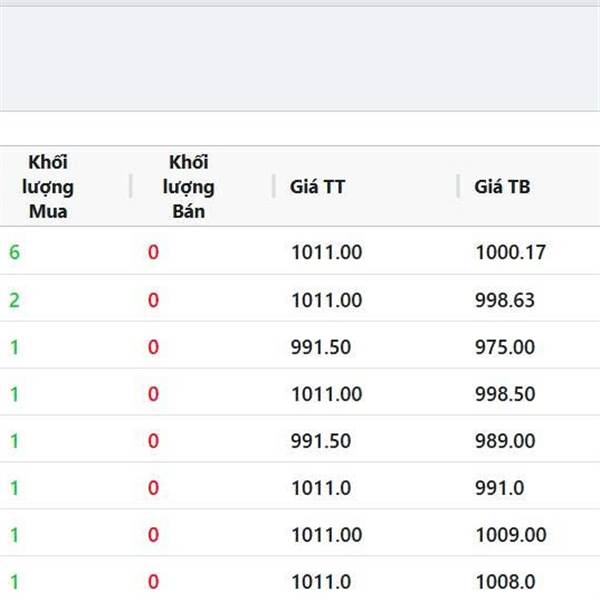600x600 pixels.
Task: Select the green buy volume cell showing 6
Action: pos(15,252)
